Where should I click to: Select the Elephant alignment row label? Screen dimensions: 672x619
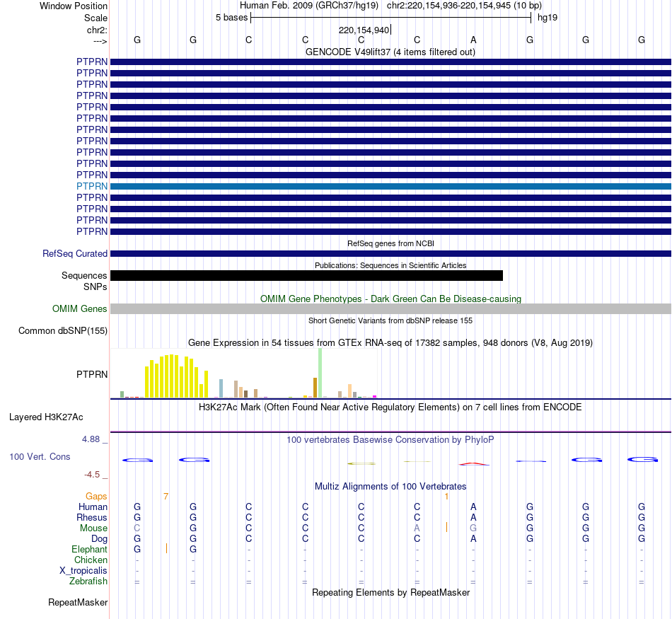coord(89,550)
